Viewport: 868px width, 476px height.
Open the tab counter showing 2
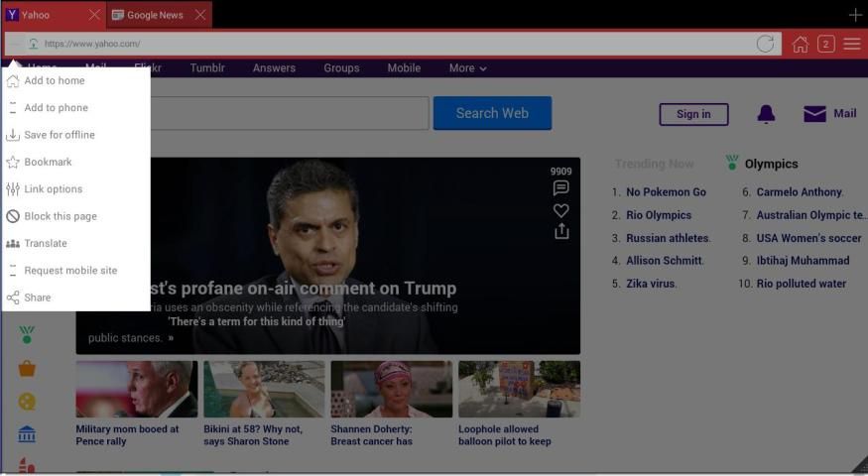coord(825,44)
